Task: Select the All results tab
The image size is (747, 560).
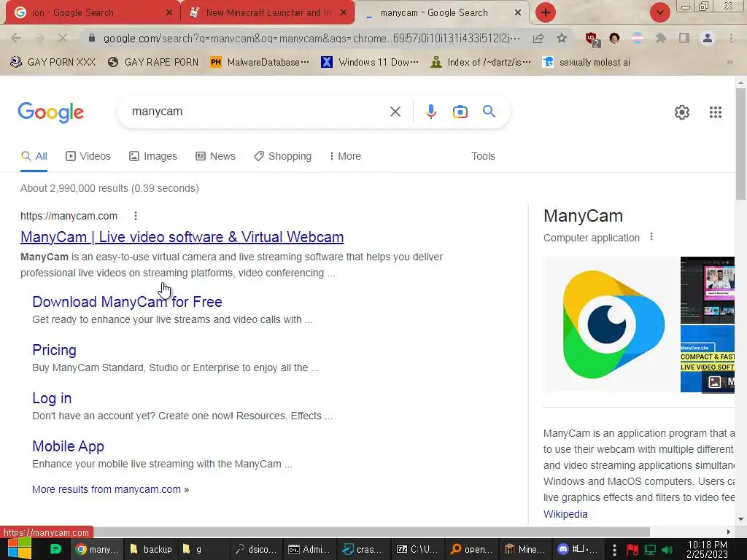Action: (x=34, y=156)
